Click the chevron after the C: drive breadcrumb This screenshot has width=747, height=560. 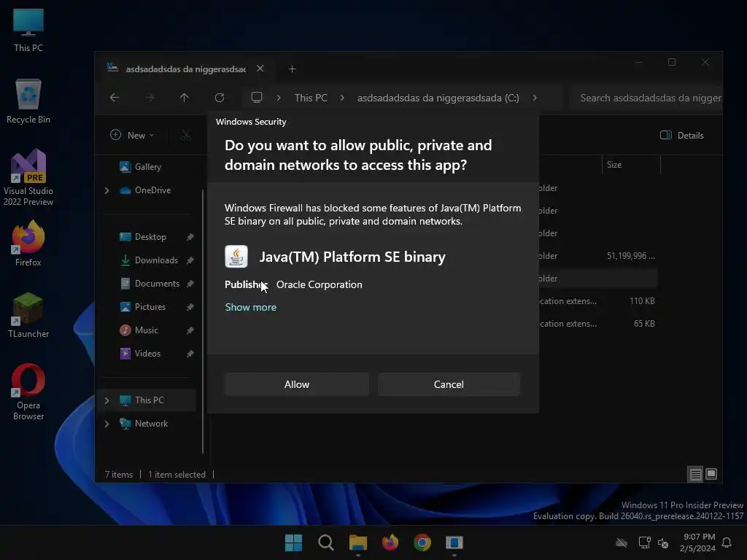pyautogui.click(x=535, y=98)
